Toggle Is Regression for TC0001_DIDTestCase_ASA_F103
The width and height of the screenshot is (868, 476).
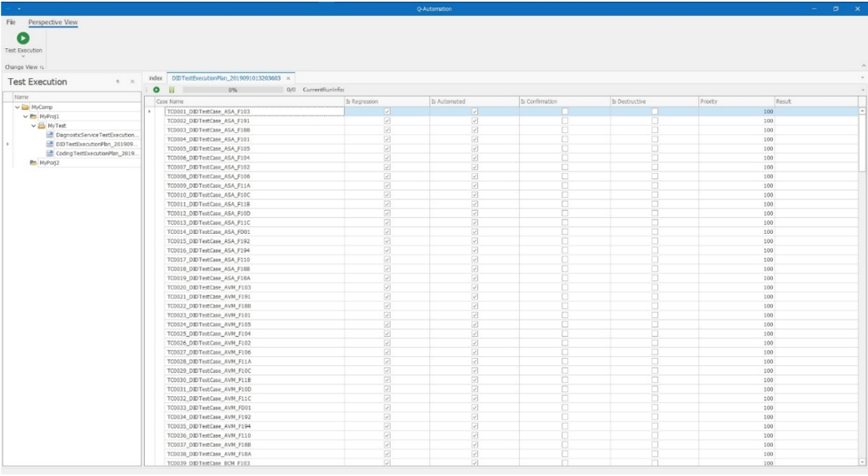coord(387,112)
